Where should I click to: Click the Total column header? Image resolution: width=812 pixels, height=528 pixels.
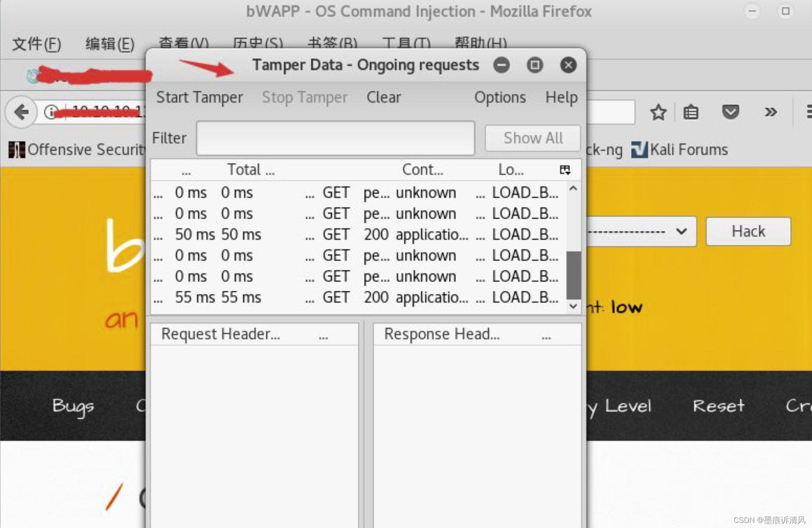click(x=251, y=170)
